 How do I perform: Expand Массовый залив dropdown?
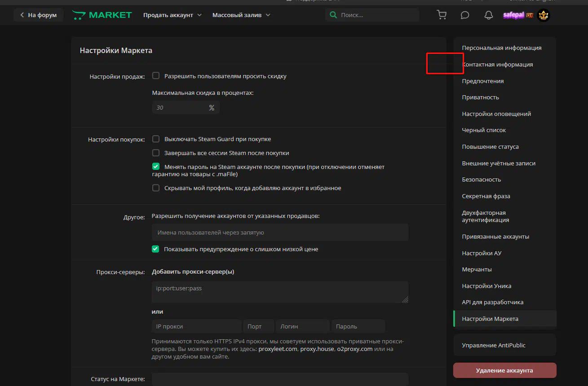[241, 15]
